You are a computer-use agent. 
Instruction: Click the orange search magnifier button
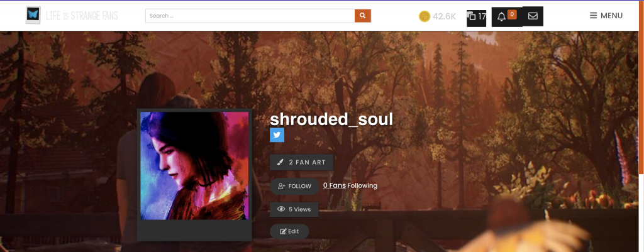tap(363, 16)
